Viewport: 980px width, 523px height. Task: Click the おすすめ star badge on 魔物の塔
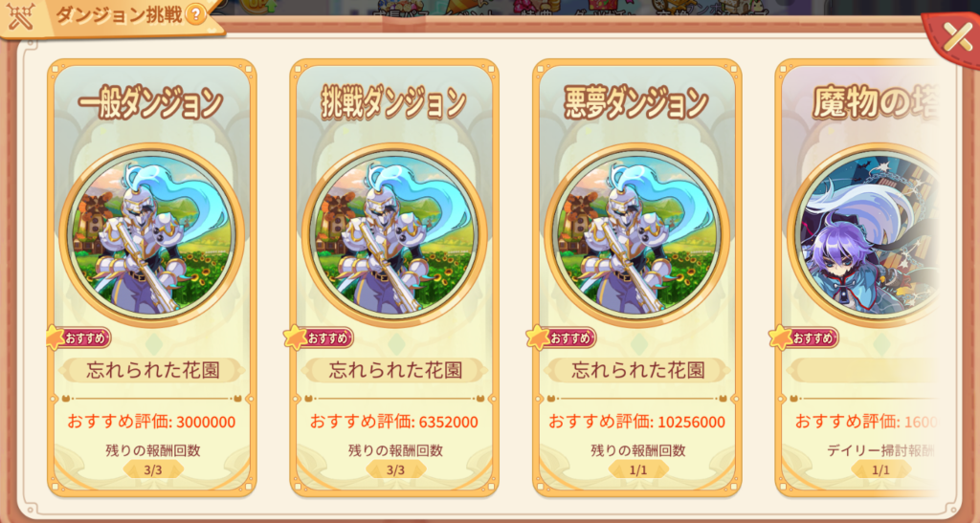click(x=806, y=338)
